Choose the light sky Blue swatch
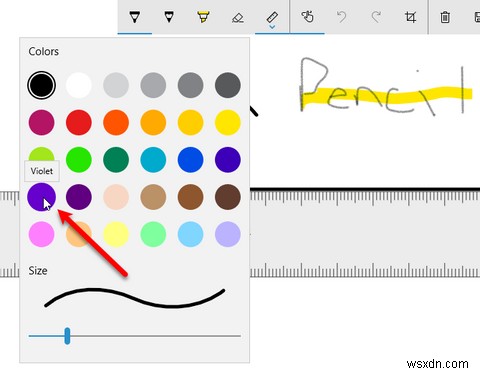The image size is (480, 374). click(x=191, y=234)
